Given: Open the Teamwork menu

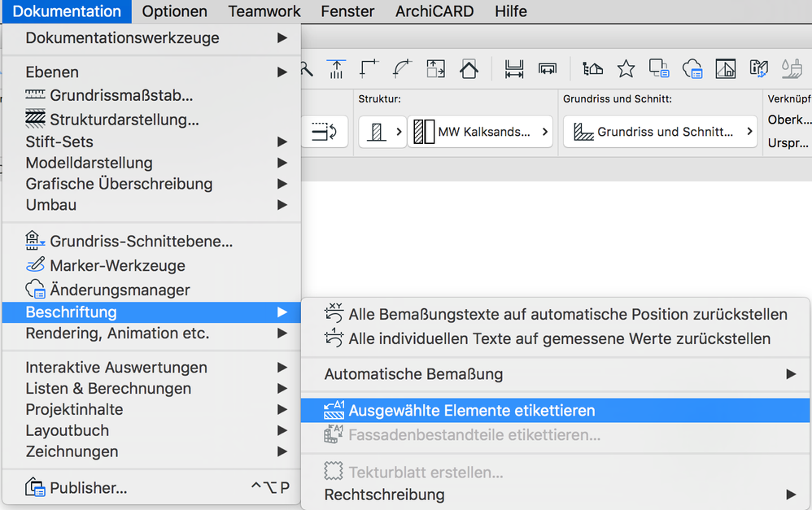Looking at the screenshot, I should (x=264, y=11).
